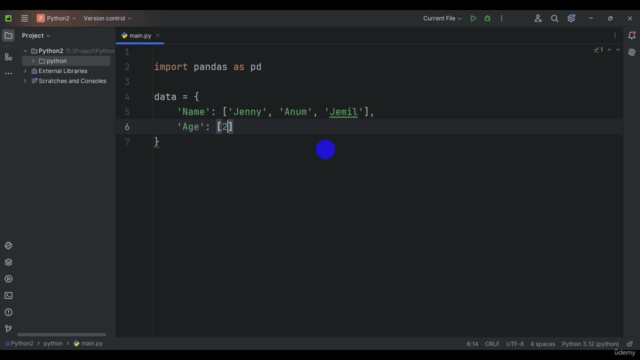Open Python Packages tool window
The height and width of the screenshot is (360, 640).
pos(8,262)
